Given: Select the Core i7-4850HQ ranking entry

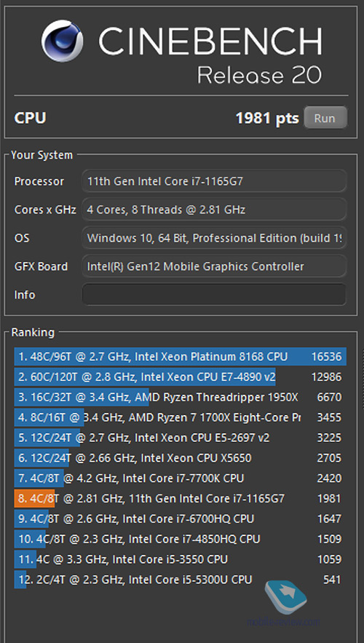Looking at the screenshot, I should pos(181,539).
